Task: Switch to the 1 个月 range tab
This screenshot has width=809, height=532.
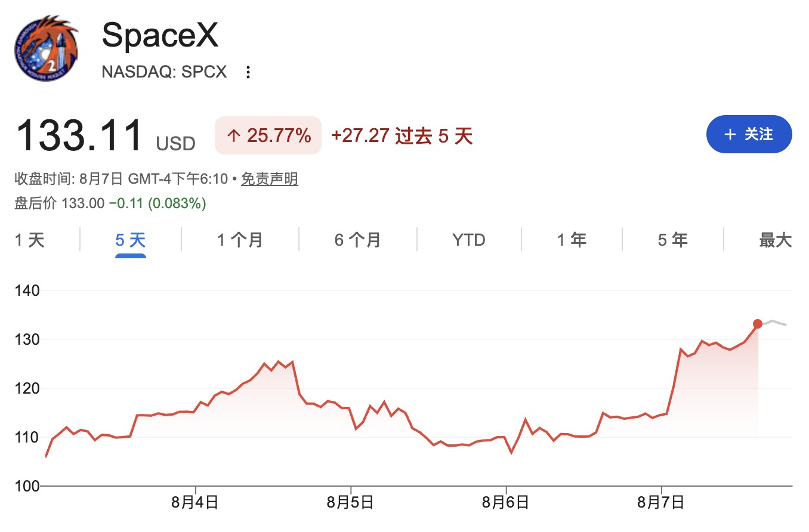Action: (x=240, y=240)
